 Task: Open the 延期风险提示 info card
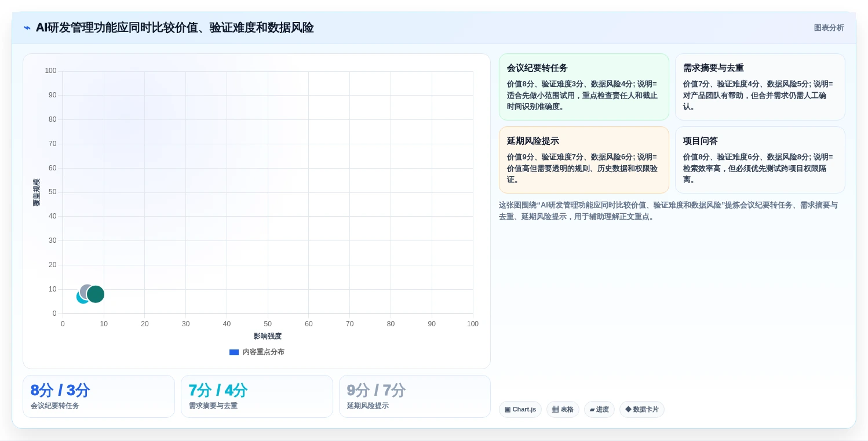(583, 160)
